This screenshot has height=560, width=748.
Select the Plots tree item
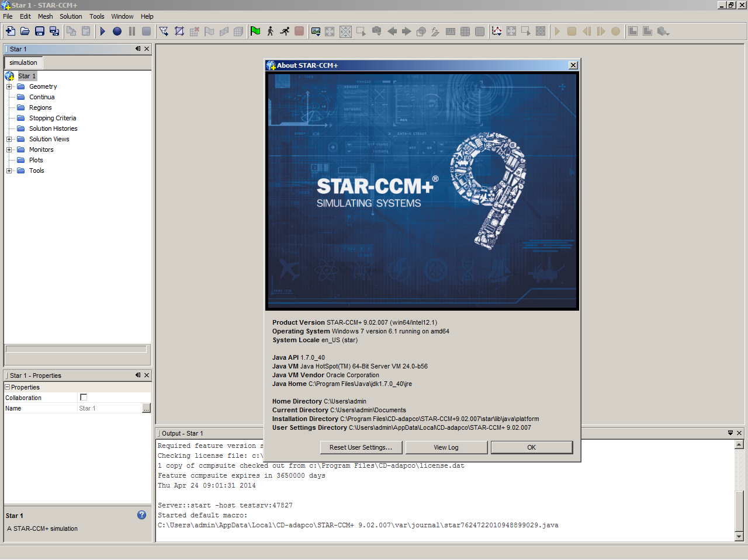36,160
